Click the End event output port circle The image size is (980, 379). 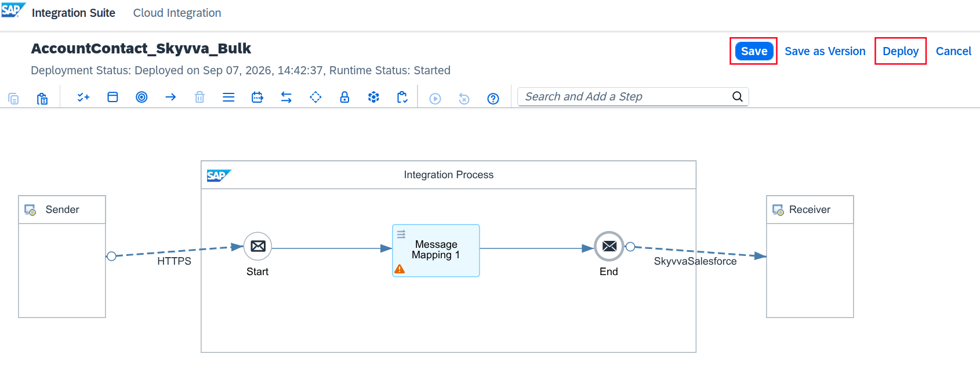[x=630, y=247]
